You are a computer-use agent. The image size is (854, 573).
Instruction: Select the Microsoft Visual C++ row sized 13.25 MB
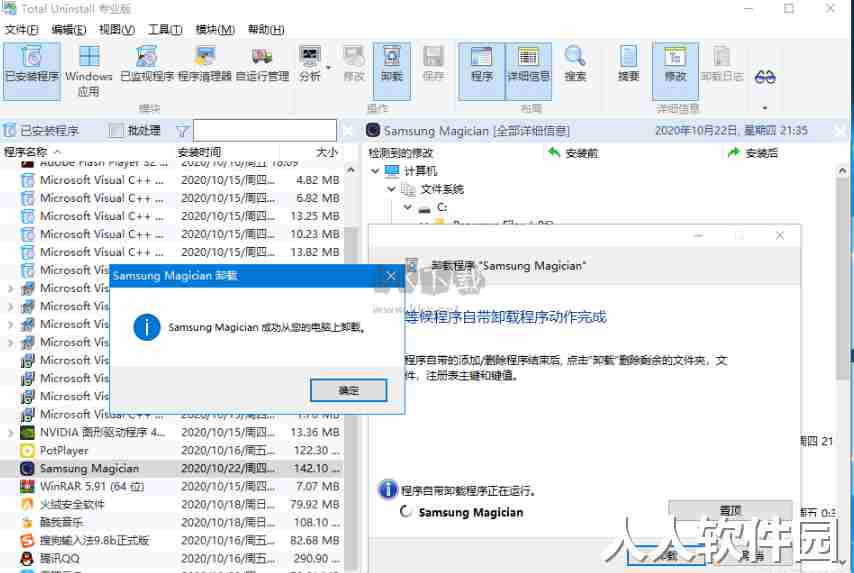[172, 216]
